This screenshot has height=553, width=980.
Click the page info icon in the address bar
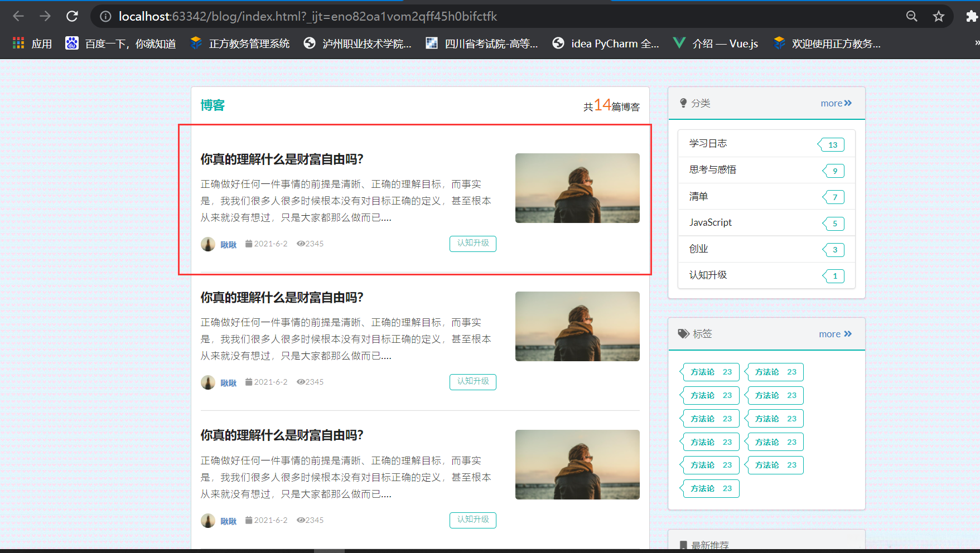click(105, 16)
